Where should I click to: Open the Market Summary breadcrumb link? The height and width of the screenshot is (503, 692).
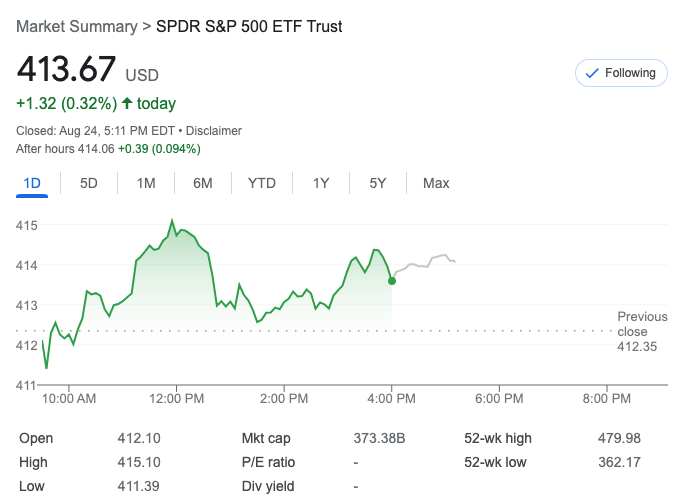[x=76, y=26]
